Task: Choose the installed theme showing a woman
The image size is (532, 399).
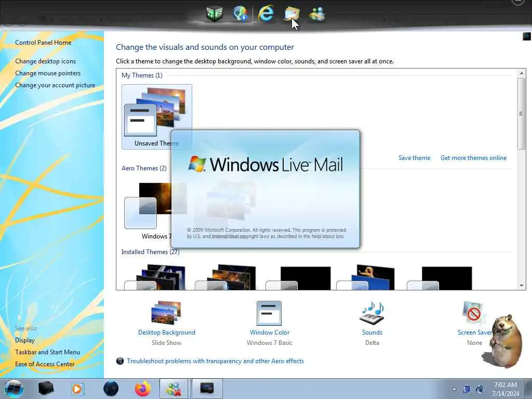Action: click(x=366, y=277)
